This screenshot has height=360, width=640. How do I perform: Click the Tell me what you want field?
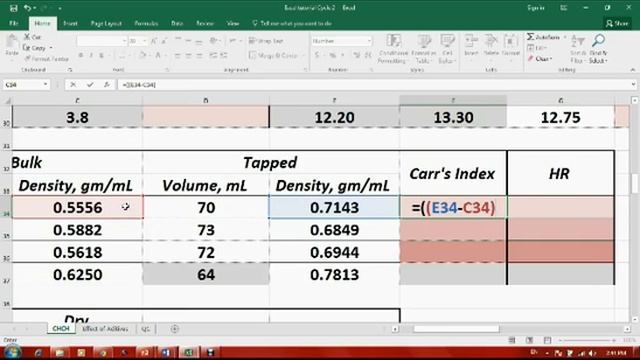(292, 23)
